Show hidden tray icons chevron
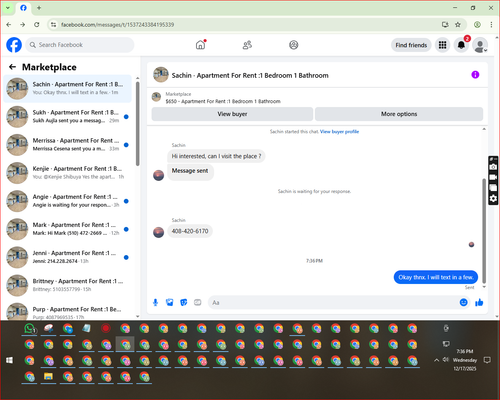The width and height of the screenshot is (500, 400). click(x=436, y=360)
